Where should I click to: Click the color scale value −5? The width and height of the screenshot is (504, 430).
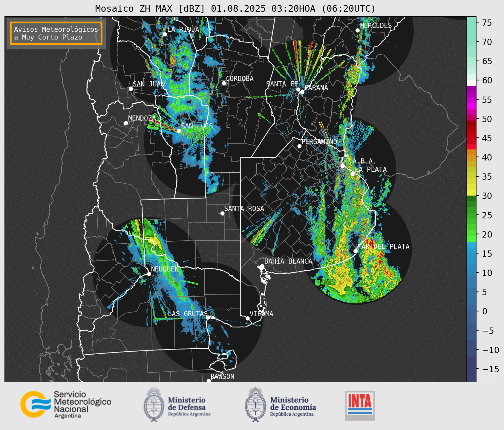pyautogui.click(x=488, y=331)
